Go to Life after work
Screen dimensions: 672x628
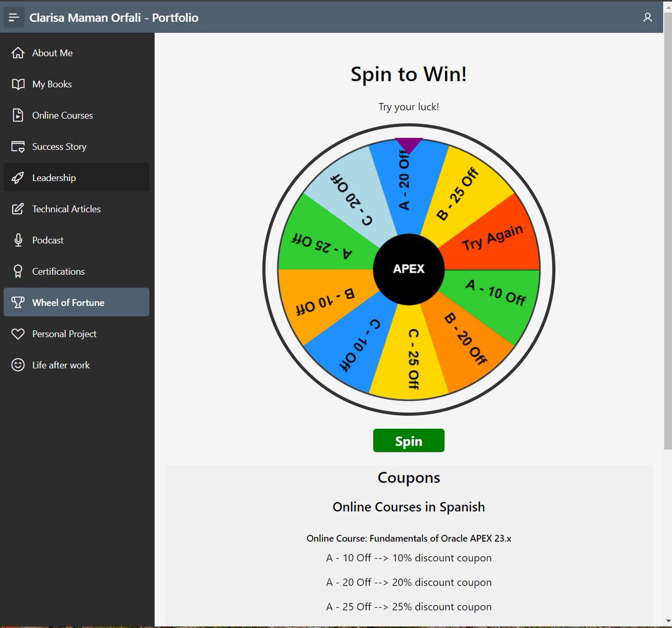[76, 365]
